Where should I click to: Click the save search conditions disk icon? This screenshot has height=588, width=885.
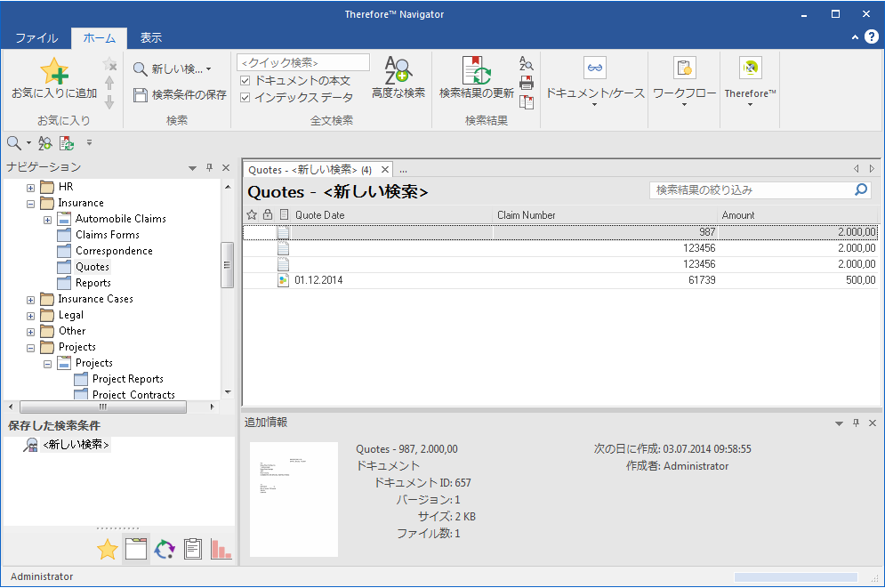140,95
